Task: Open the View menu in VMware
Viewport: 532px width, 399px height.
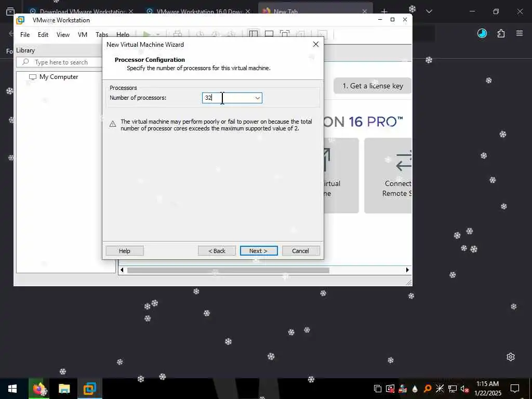Action: 63,35
